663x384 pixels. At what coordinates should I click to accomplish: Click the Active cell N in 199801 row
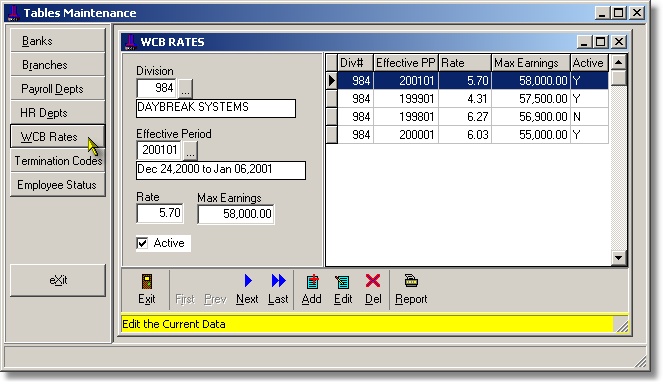pyautogui.click(x=589, y=117)
